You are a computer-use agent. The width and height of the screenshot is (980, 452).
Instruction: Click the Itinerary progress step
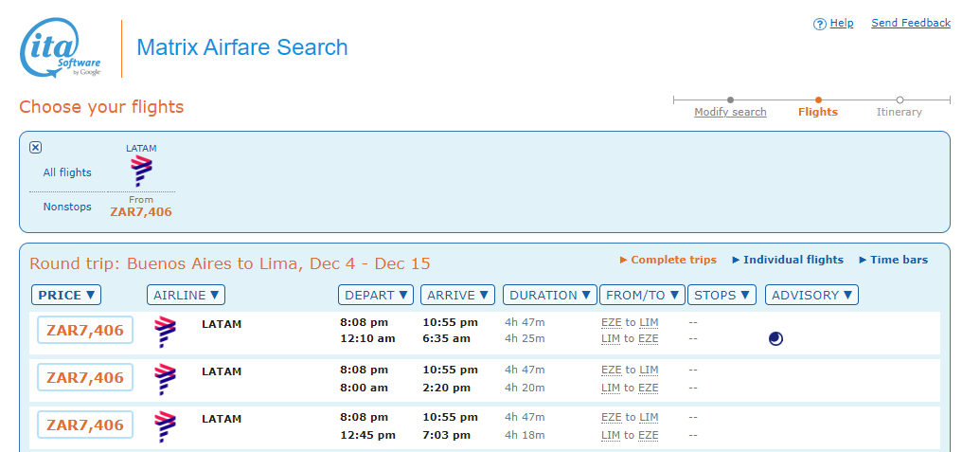[899, 112]
